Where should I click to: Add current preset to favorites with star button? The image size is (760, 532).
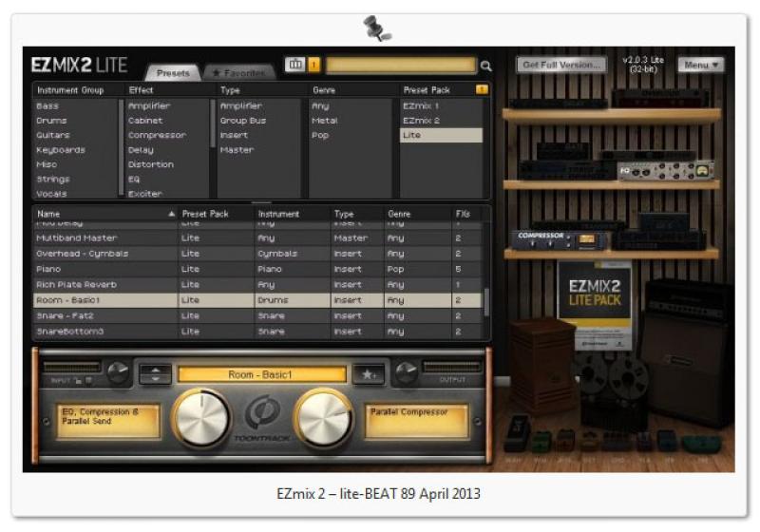pyautogui.click(x=368, y=374)
